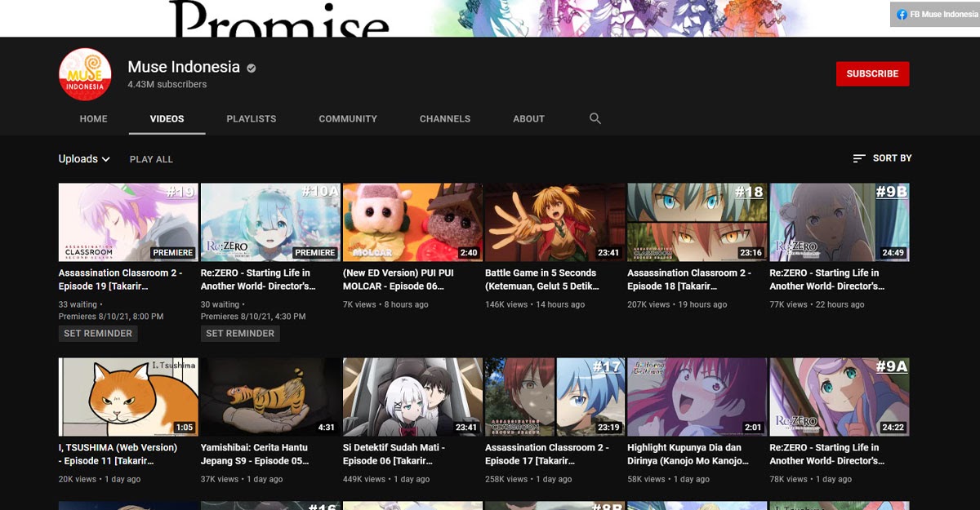Switch to the PLAYLISTS tab
The height and width of the screenshot is (510, 980).
coord(251,118)
